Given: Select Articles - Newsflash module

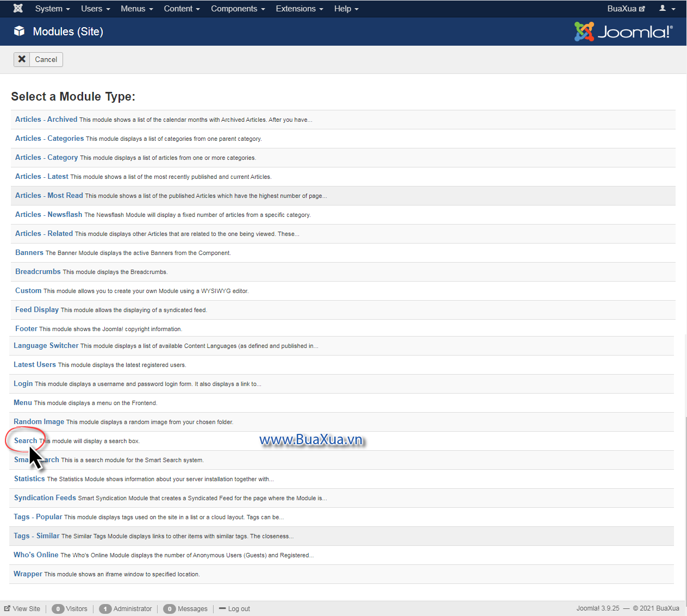Looking at the screenshot, I should pos(49,214).
